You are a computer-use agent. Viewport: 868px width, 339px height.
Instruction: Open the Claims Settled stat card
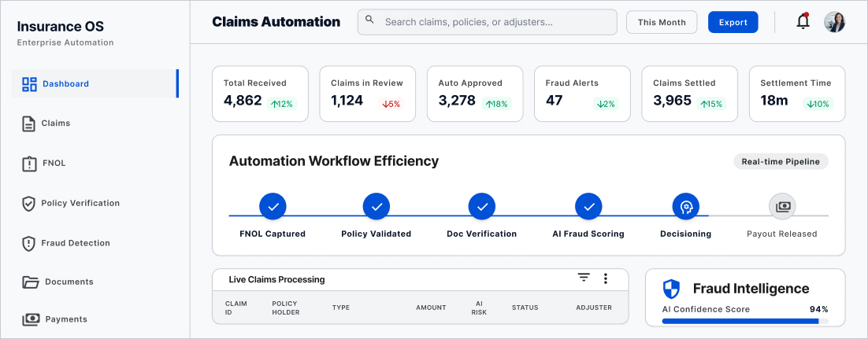pos(690,94)
